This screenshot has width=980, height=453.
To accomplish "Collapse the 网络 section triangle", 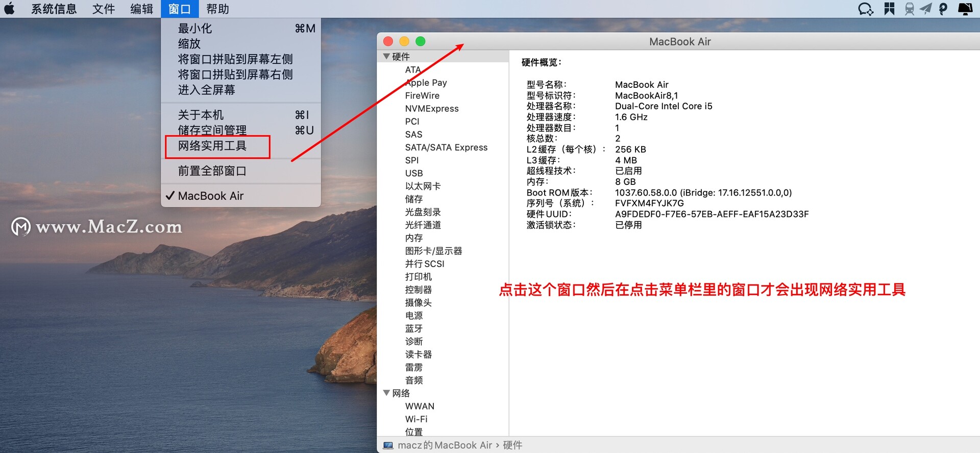I will pos(386,393).
